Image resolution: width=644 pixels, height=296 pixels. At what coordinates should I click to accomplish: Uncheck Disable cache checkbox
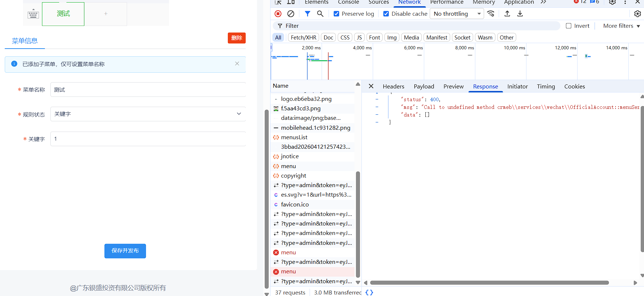point(386,14)
